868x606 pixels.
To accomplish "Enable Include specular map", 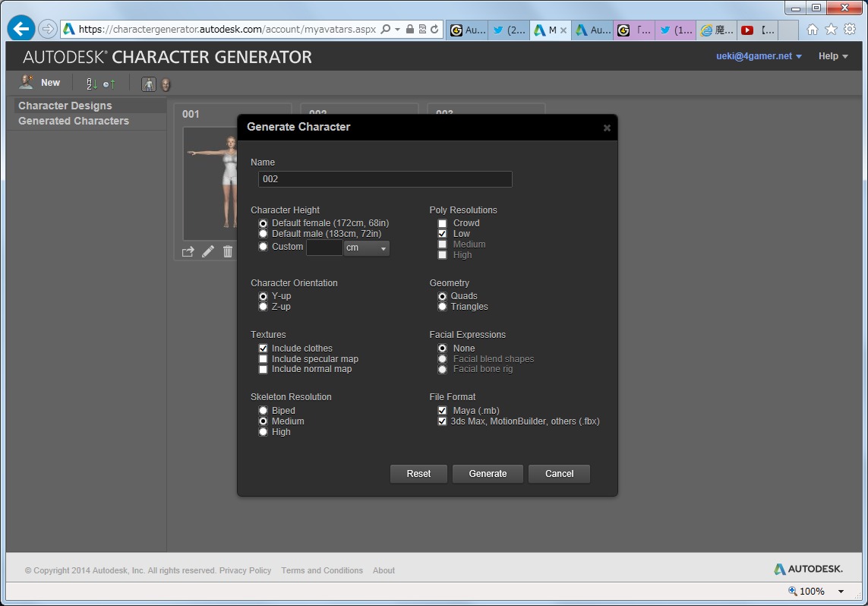I will tap(263, 359).
